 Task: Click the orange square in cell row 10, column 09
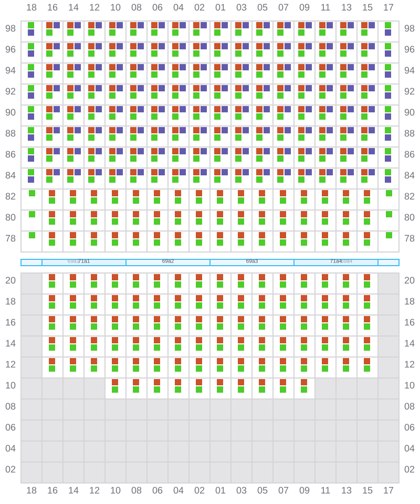tap(304, 382)
